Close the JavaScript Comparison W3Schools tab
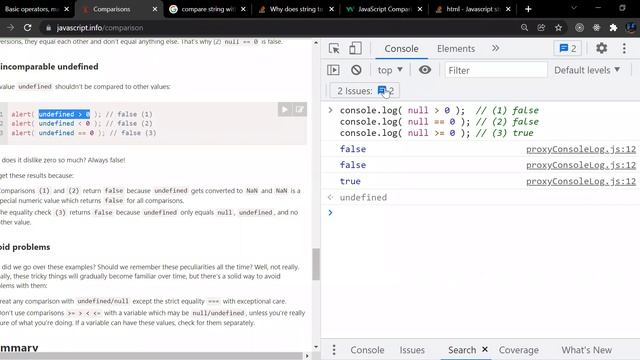640x360 pixels. point(420,9)
